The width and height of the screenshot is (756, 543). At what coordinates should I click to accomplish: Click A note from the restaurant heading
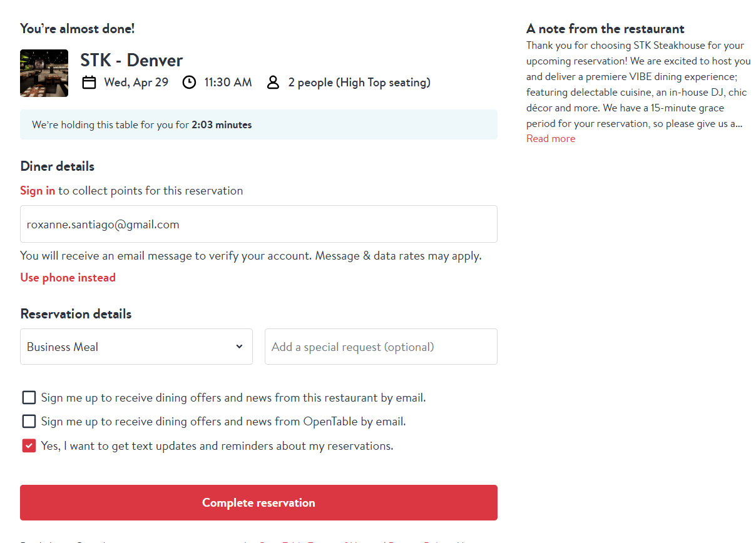pyautogui.click(x=605, y=29)
